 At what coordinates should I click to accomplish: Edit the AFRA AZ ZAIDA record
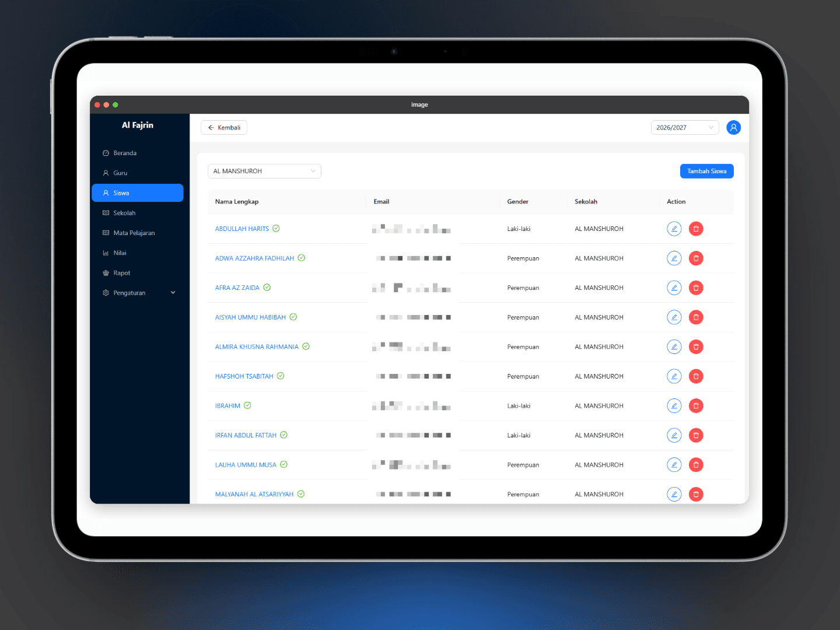click(674, 288)
